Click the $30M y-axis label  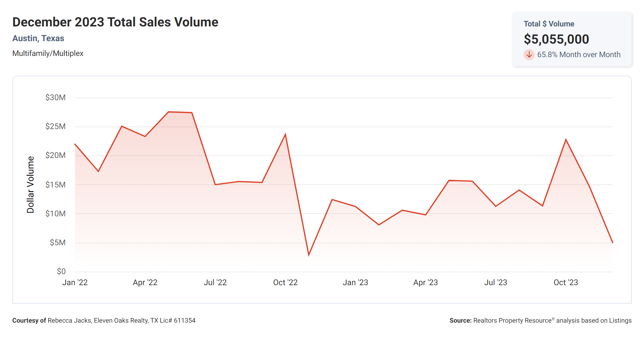click(x=55, y=98)
